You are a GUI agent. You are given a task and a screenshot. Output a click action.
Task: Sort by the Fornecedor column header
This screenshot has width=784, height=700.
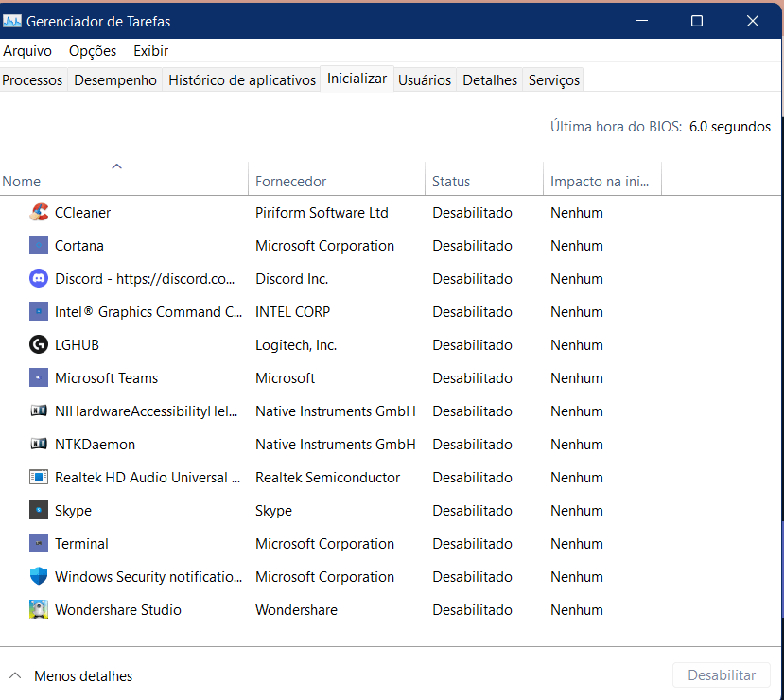(337, 178)
